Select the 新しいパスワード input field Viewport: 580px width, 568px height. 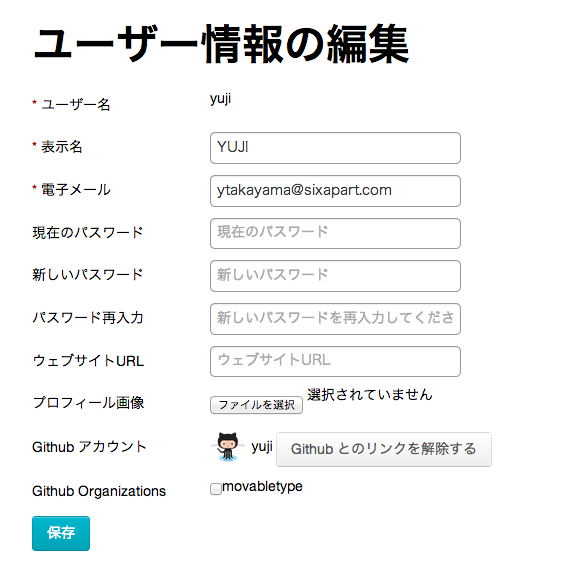(335, 276)
